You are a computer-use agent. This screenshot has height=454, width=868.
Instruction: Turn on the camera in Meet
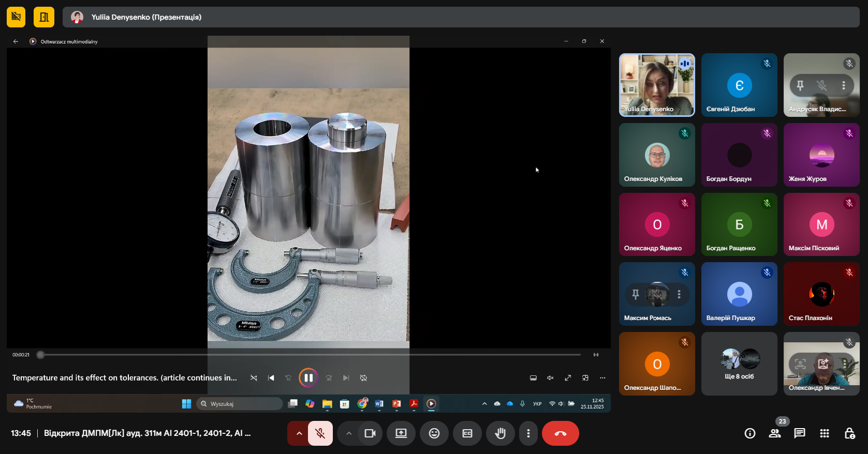[370, 433]
